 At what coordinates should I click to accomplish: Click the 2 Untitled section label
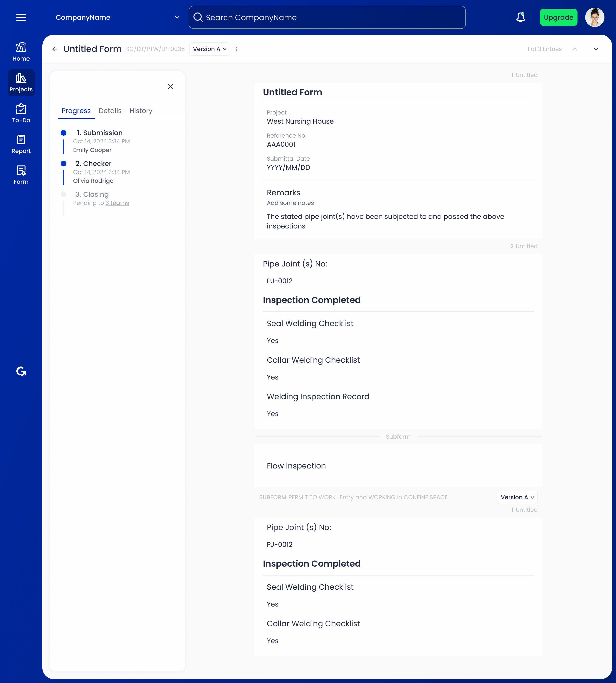(524, 246)
